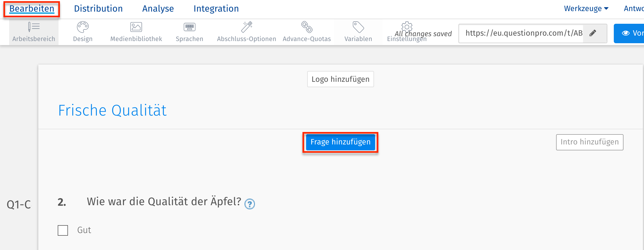Click the Intro hinzufügen button
Screen dimensions: 644x250
pyautogui.click(x=590, y=142)
